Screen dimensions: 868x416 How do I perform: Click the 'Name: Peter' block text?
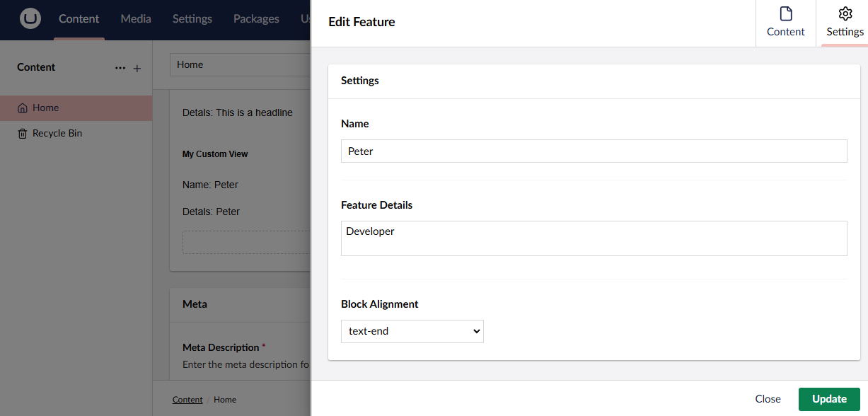click(210, 185)
